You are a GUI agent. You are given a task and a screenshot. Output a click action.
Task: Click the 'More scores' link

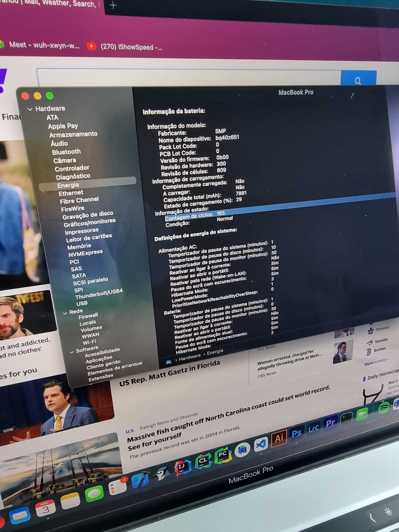[376, 362]
